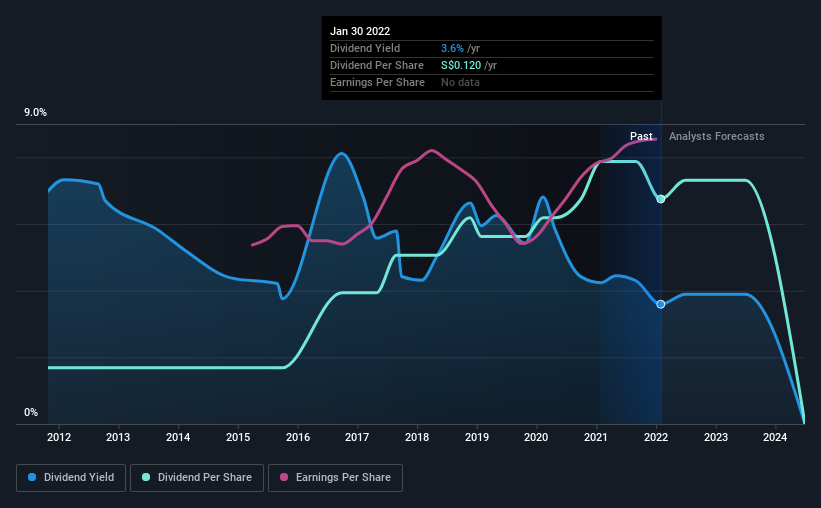Toggle the Dividend Yield legend button
Image resolution: width=821 pixels, height=508 pixels.
tap(71, 478)
